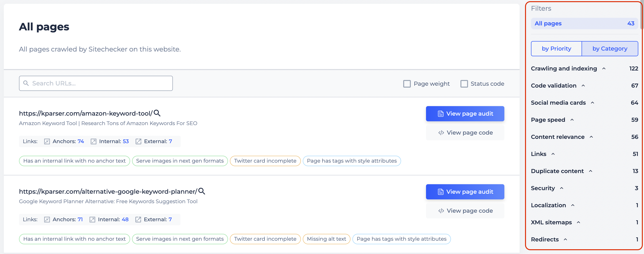Screen dimensions: 644x254
Task: View page audit for alternative-google-keyword-planner
Action: [465, 192]
